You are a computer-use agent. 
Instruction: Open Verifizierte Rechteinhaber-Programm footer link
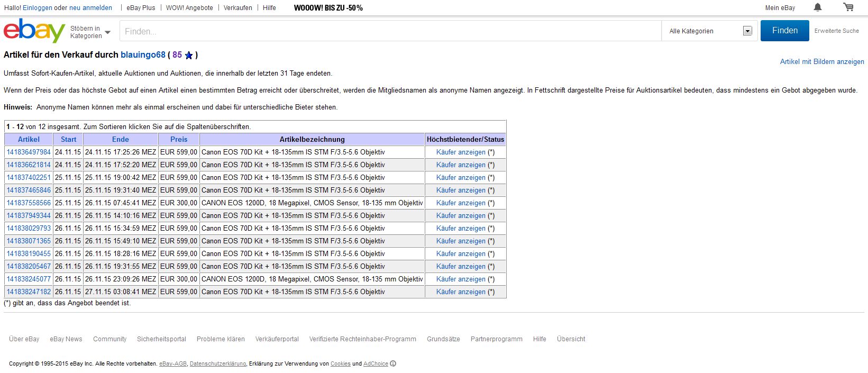(363, 339)
